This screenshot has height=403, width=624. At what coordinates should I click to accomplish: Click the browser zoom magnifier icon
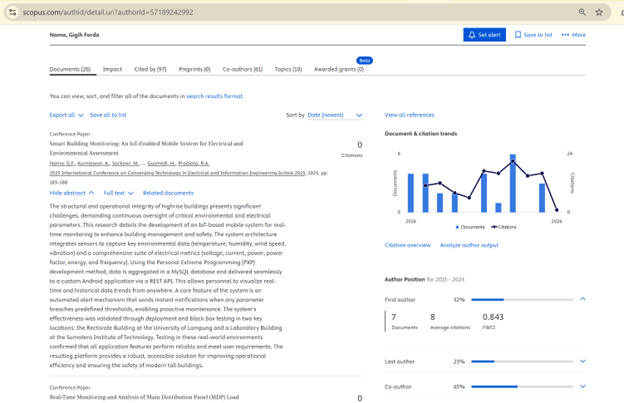pos(582,12)
